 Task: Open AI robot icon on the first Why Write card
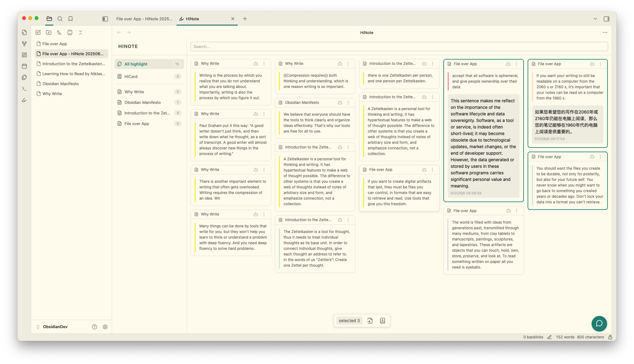(x=256, y=64)
